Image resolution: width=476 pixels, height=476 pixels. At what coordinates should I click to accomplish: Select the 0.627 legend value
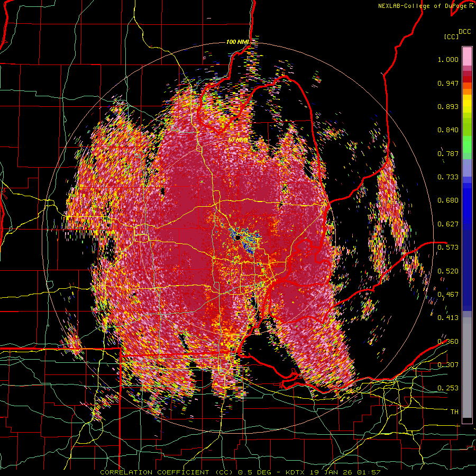tap(448, 224)
